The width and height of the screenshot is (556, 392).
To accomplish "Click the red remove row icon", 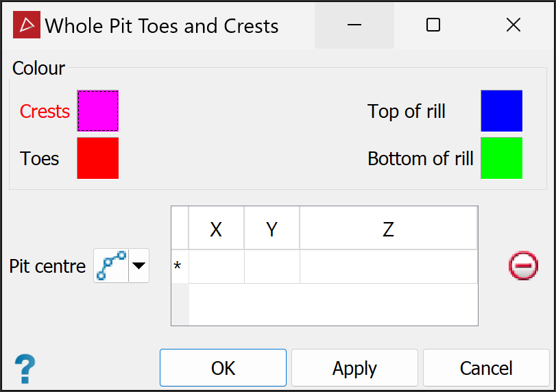I will pyautogui.click(x=523, y=265).
